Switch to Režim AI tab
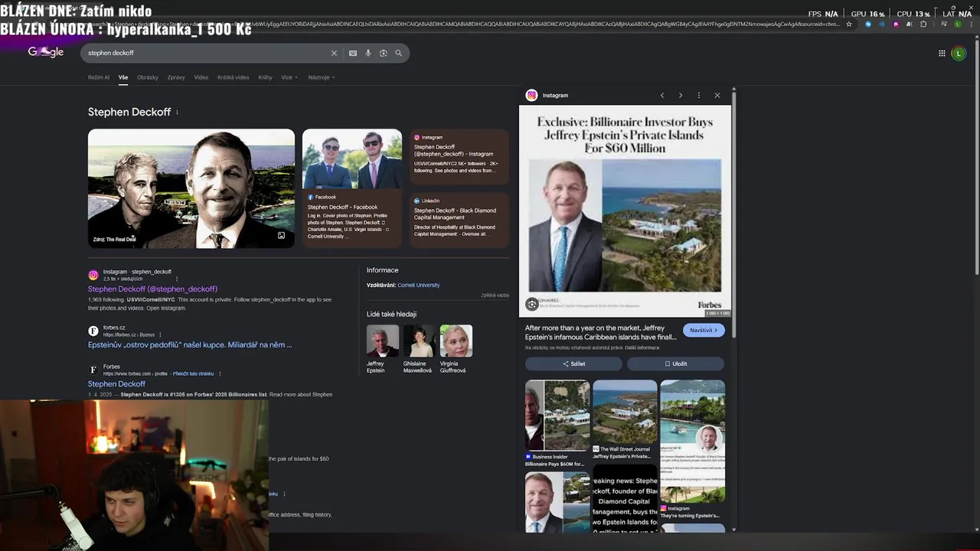Screen dimensions: 980x551 tap(99, 77)
